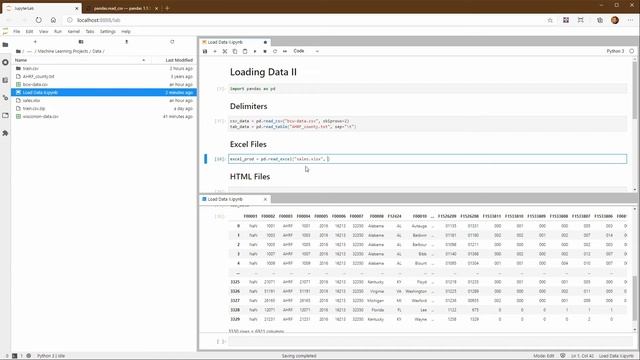Open the Edit menu

coord(29,31)
